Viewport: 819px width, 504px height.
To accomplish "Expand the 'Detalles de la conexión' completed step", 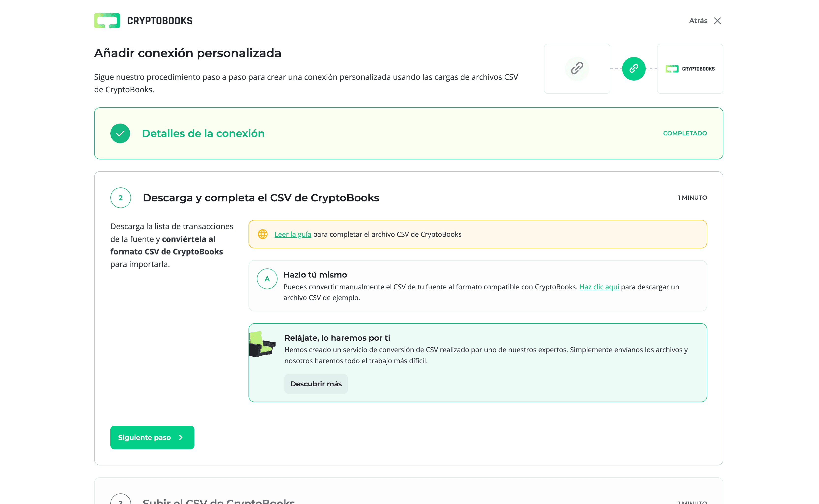I will pyautogui.click(x=203, y=133).
